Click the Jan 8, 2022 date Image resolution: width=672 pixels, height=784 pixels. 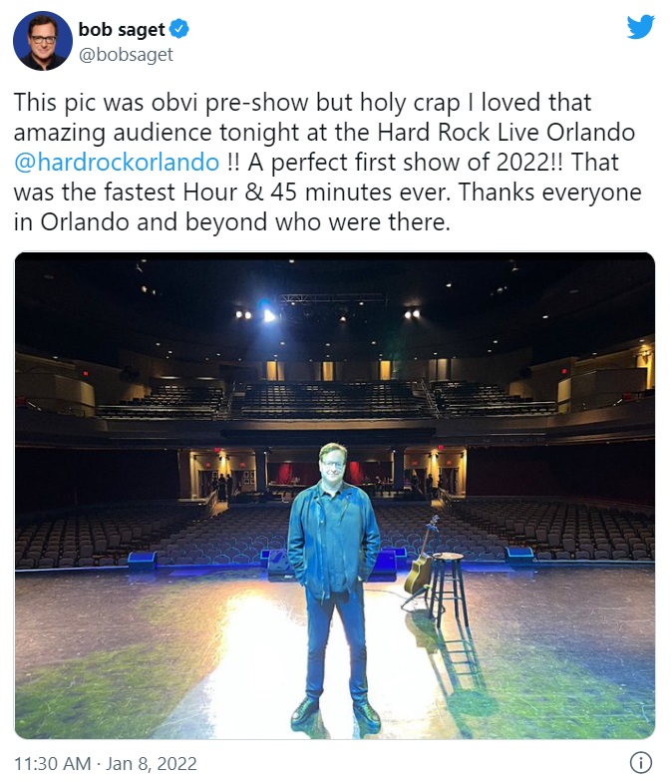tap(160, 764)
